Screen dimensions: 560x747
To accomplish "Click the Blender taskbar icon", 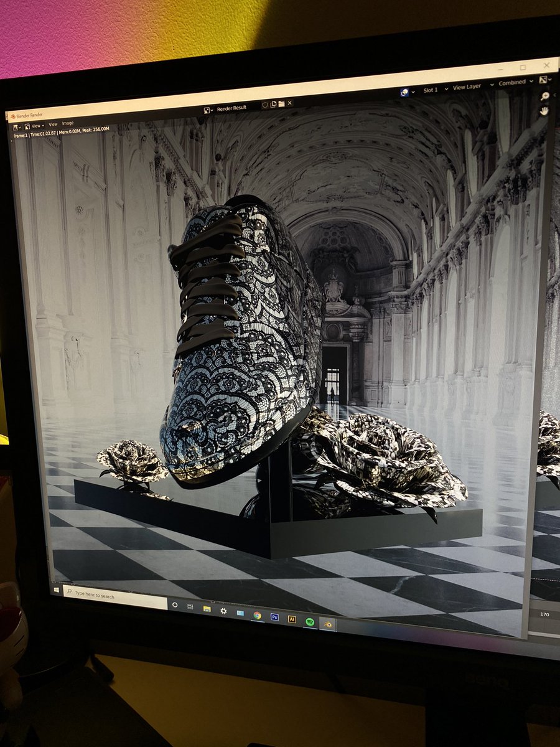I will (x=328, y=624).
